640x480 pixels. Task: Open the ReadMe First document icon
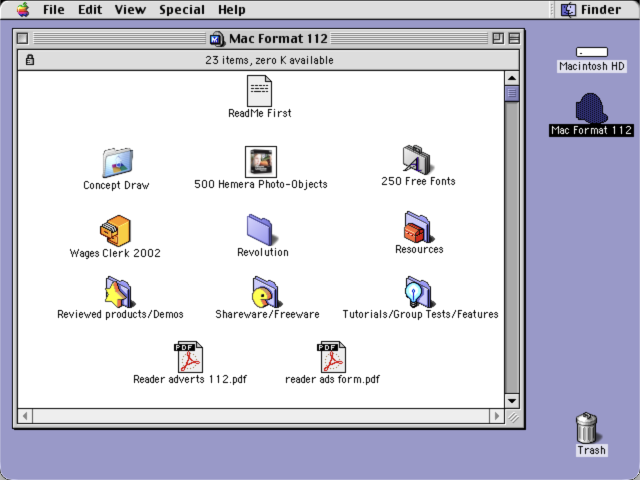click(x=259, y=91)
